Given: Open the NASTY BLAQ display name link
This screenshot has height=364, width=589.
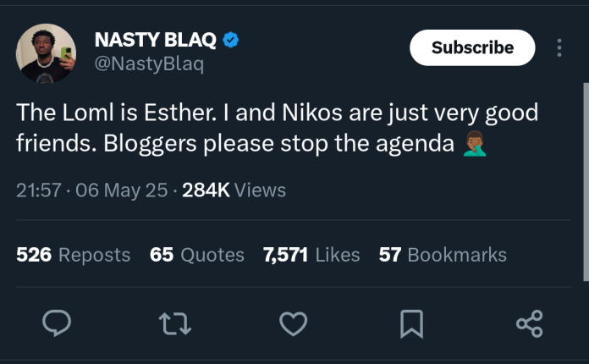Looking at the screenshot, I should pyautogui.click(x=155, y=40).
